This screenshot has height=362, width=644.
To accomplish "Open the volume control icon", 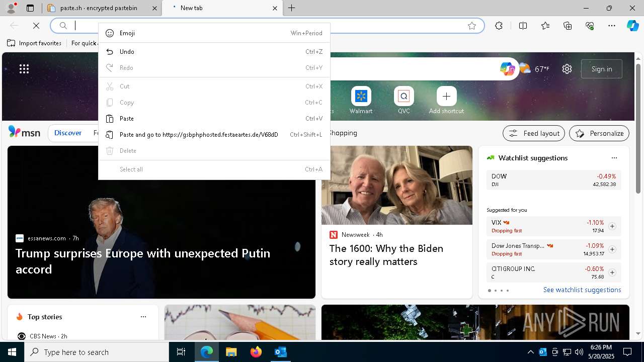I will coord(579,352).
